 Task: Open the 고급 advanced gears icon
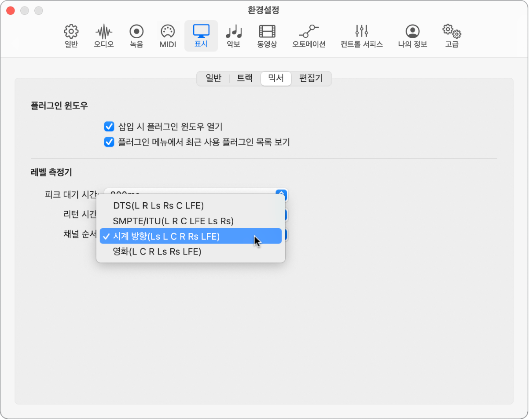pyautogui.click(x=452, y=32)
